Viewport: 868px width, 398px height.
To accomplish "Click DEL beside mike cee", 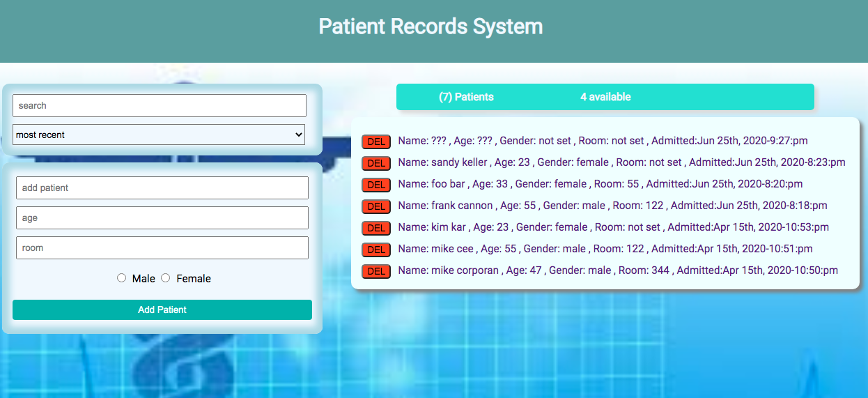I will pos(376,250).
